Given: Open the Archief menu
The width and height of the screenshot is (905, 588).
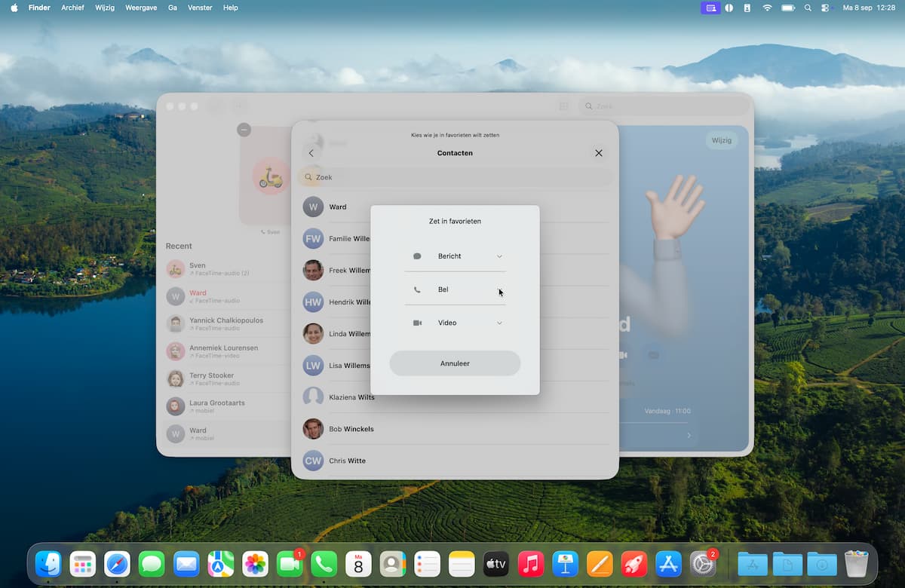Looking at the screenshot, I should click(73, 8).
